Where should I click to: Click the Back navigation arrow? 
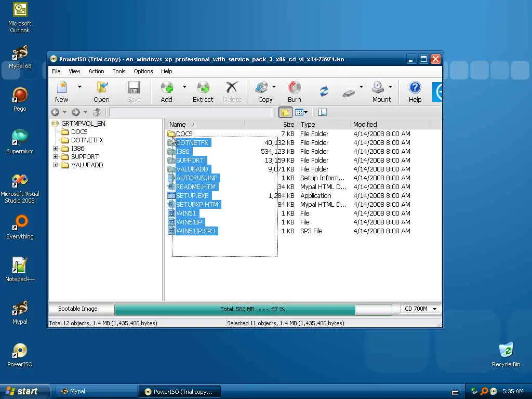(55, 112)
